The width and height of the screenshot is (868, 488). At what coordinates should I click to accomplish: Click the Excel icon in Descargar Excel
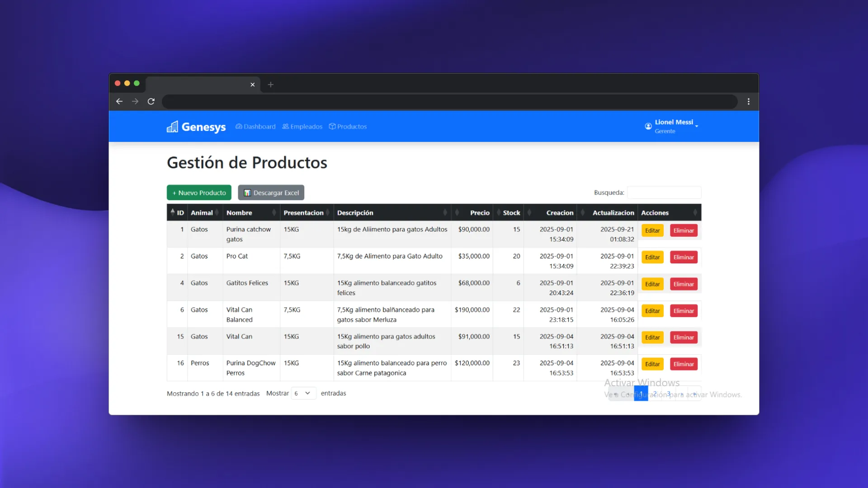point(247,193)
